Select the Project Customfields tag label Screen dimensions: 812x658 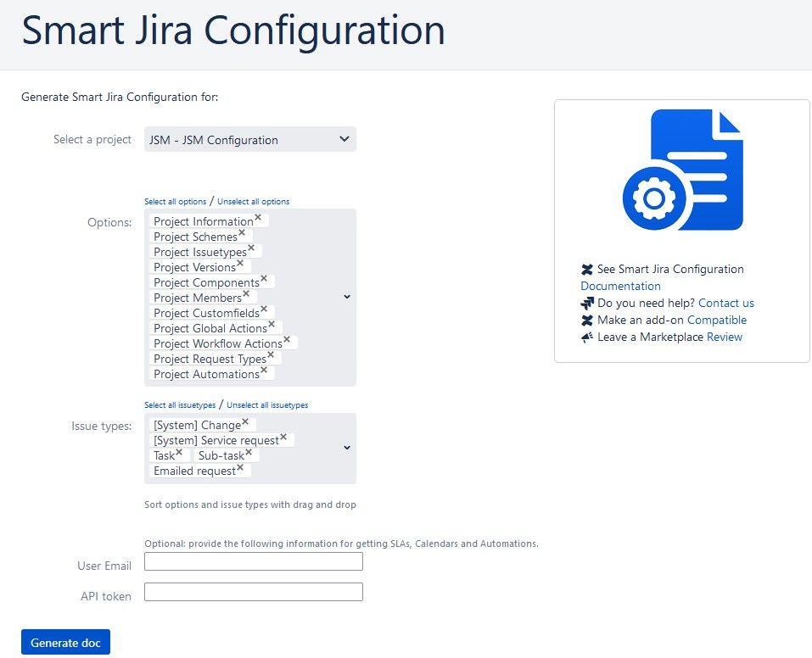click(x=207, y=313)
